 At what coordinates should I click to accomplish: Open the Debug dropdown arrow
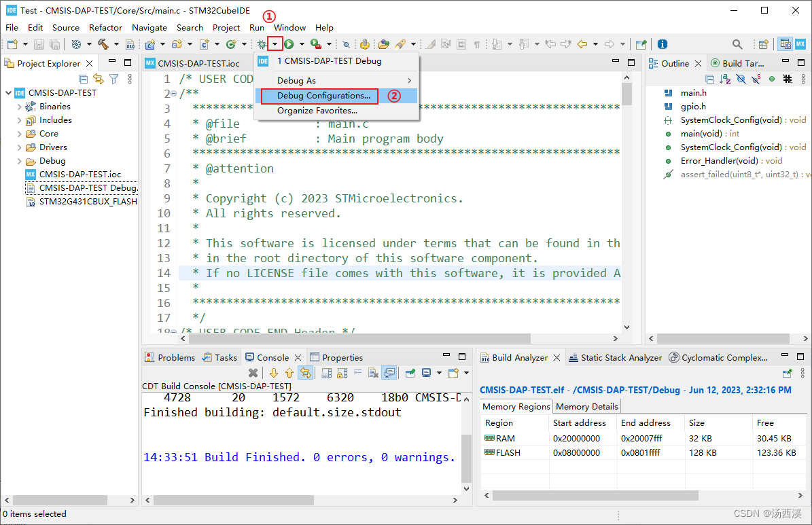pos(275,45)
